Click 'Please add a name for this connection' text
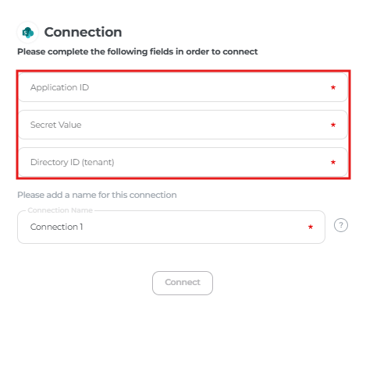This screenshot has width=366, height=370. point(97,195)
